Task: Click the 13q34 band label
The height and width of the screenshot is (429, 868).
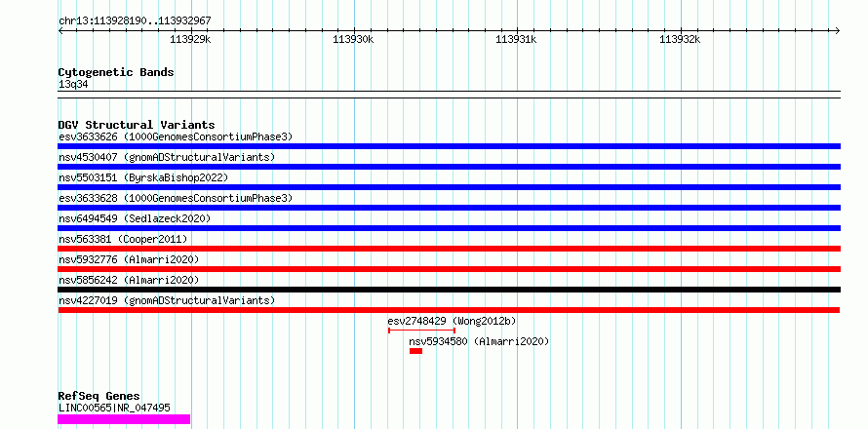Action: coord(73,85)
